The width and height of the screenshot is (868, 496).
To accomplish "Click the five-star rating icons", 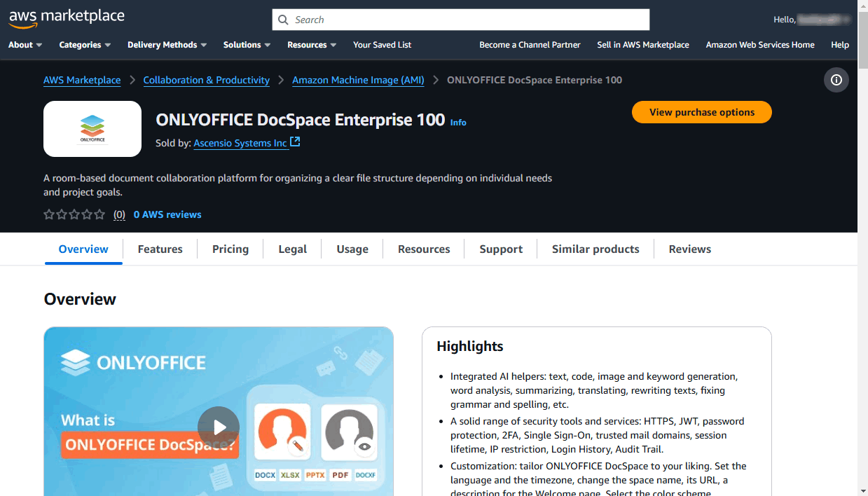I will click(74, 214).
